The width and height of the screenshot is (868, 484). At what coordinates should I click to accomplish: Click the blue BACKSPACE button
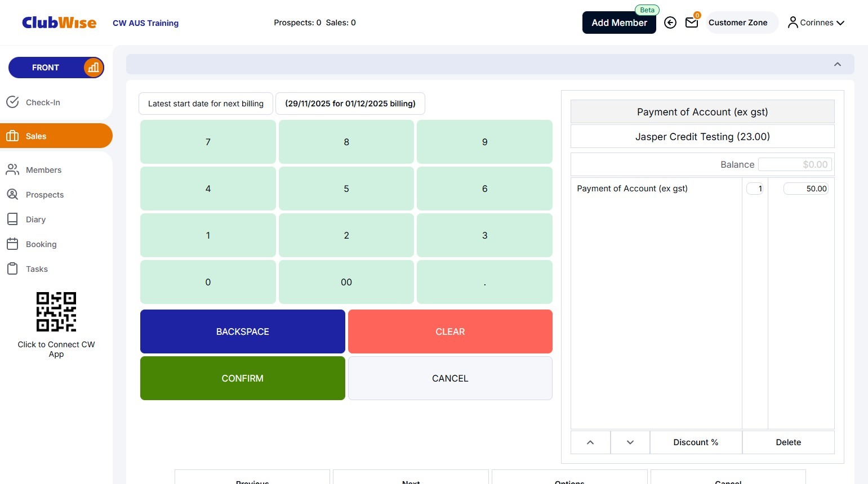pyautogui.click(x=243, y=331)
